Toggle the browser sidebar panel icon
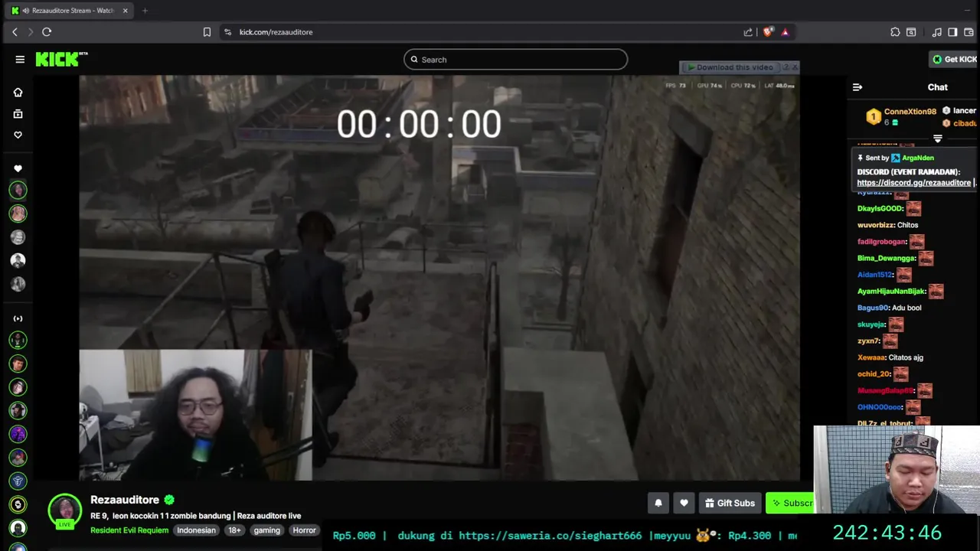The height and width of the screenshot is (551, 980). 952,32
